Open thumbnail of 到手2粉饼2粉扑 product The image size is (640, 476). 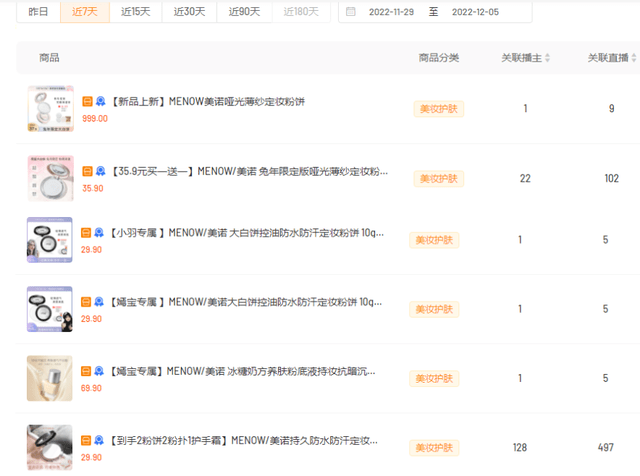[x=49, y=448]
